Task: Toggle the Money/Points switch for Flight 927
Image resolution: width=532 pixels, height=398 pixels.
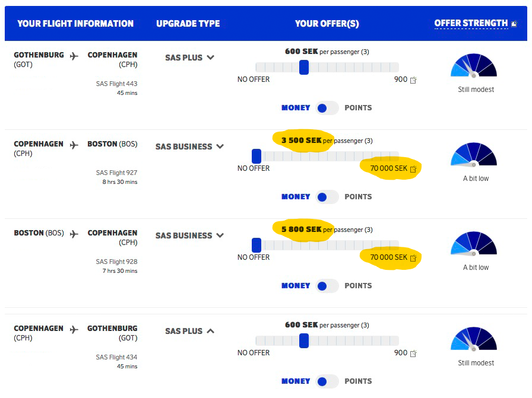Action: tap(327, 197)
